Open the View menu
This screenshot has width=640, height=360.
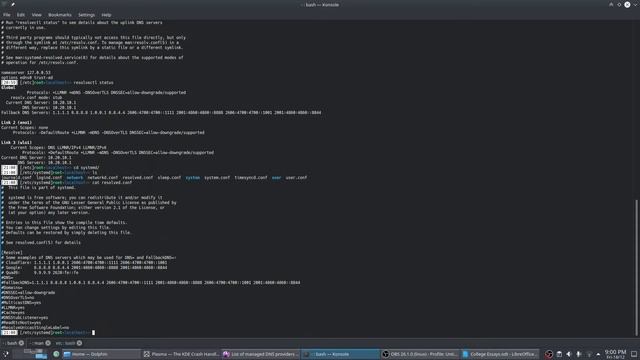click(36, 15)
